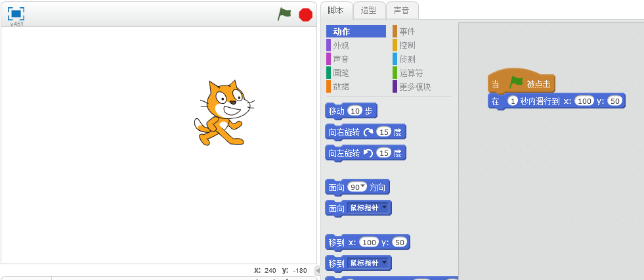The height and width of the screenshot is (280, 644).
Task: Click the 1 second field in glide block
Action: [512, 101]
